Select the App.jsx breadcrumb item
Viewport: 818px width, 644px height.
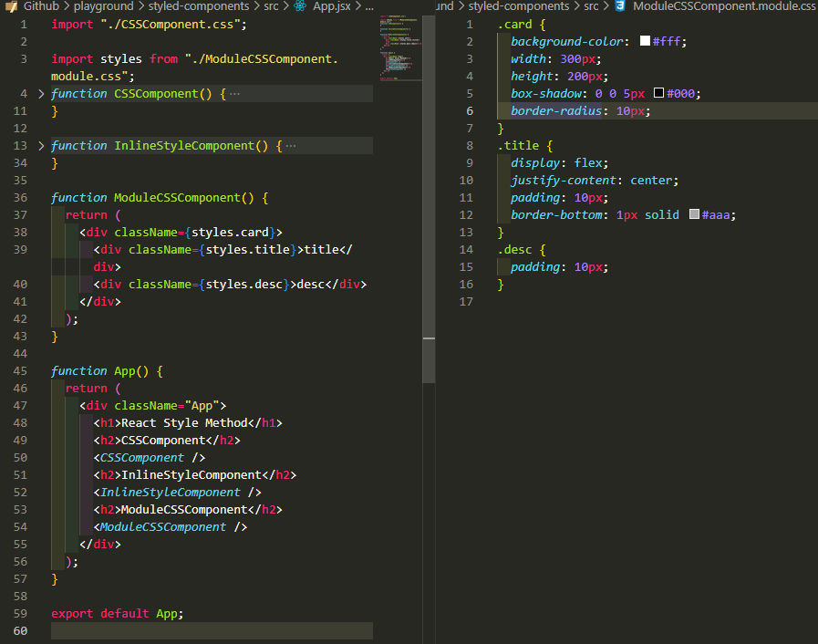(x=332, y=5)
